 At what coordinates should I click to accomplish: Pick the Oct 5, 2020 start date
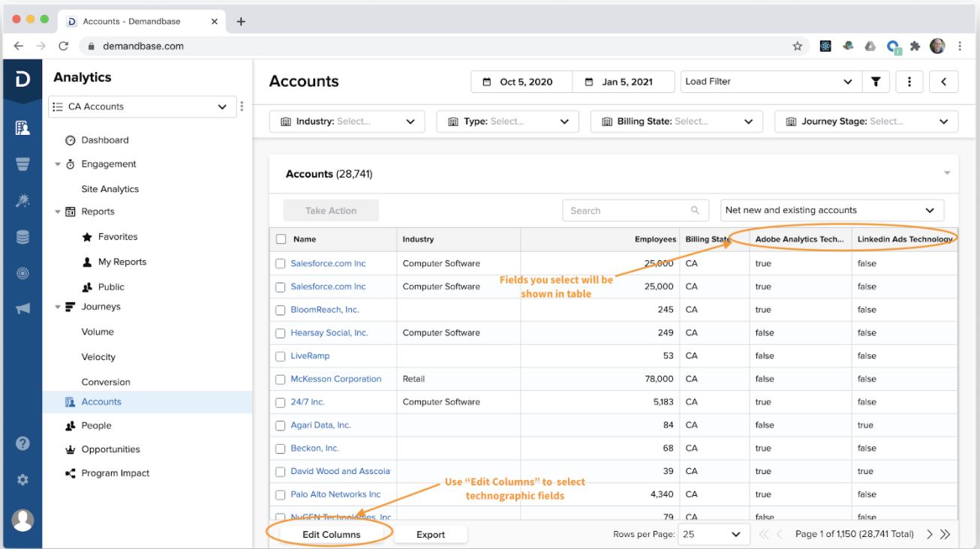tap(522, 82)
